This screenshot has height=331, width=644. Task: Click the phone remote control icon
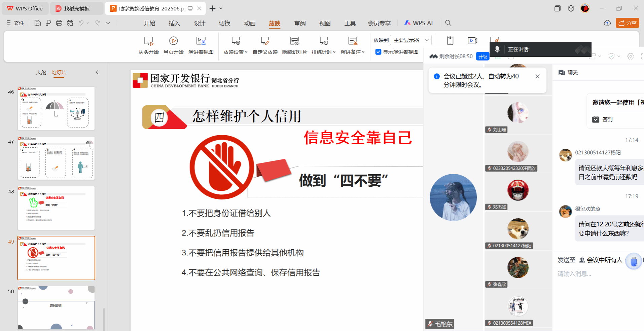[450, 41]
